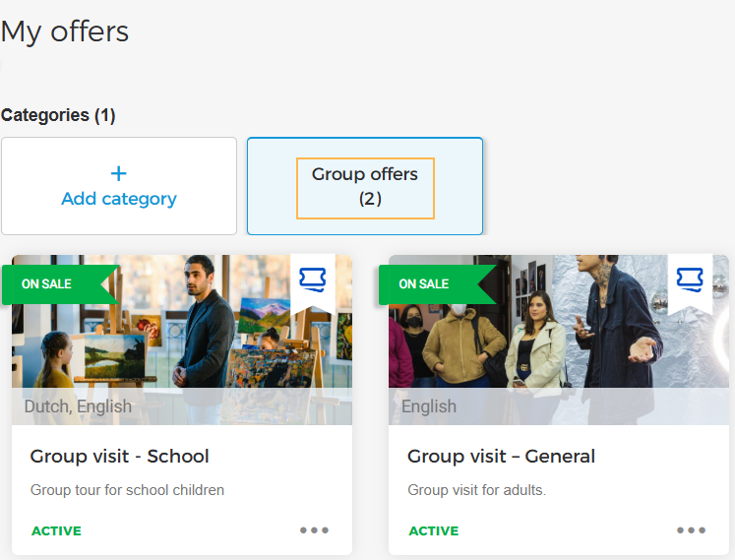Viewport: 735px width, 560px height.
Task: Click the English language label on the General card
Action: [429, 406]
